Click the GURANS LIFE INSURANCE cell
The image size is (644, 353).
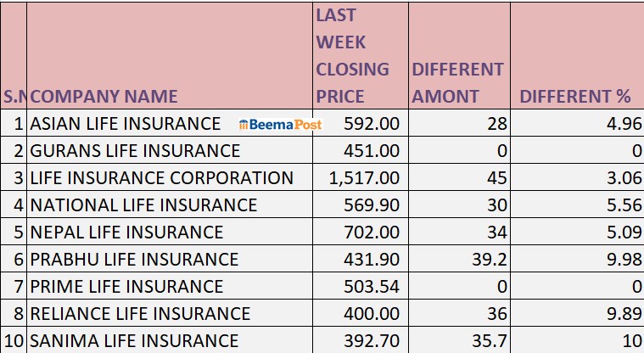click(136, 151)
